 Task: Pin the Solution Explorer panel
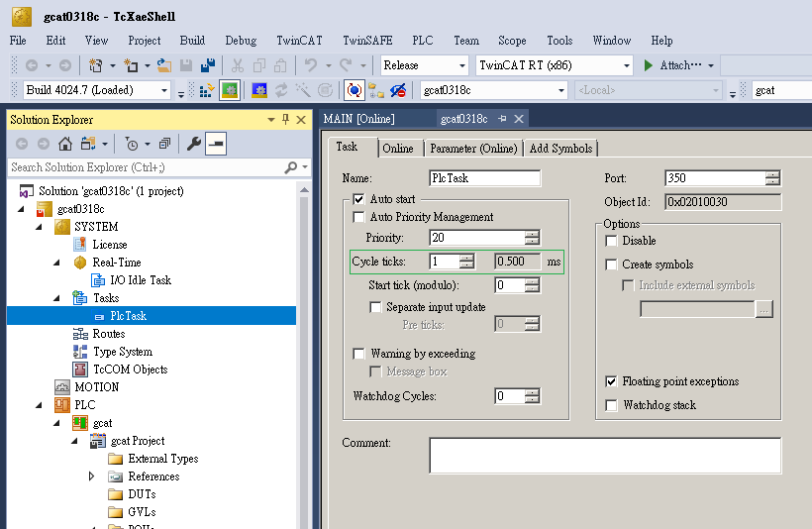click(286, 119)
